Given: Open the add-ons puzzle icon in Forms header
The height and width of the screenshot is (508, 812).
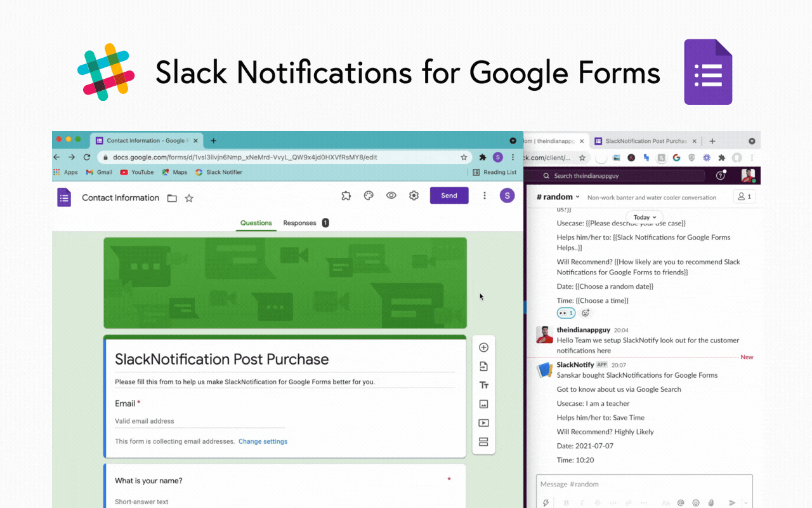Looking at the screenshot, I should (346, 196).
